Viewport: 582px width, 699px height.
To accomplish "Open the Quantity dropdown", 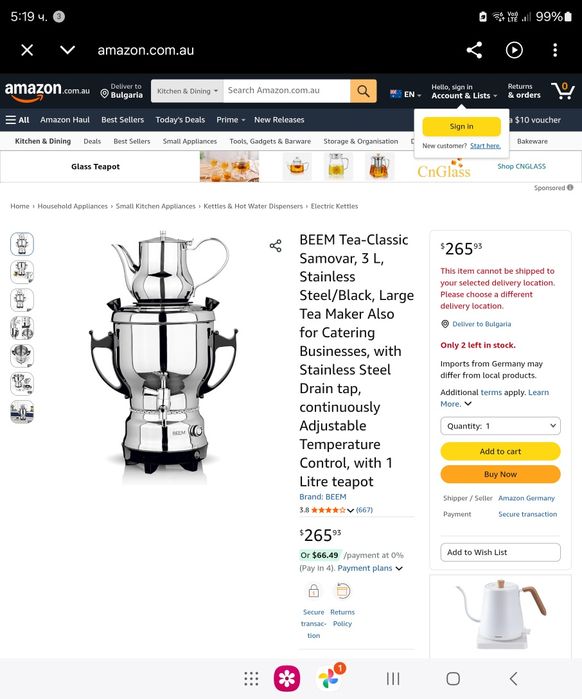I will [x=500, y=426].
